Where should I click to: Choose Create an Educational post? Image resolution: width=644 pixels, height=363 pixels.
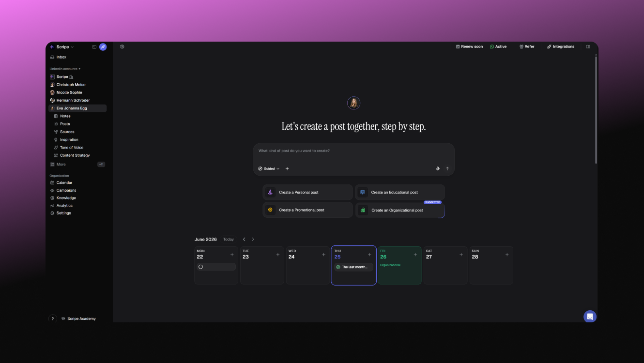click(400, 192)
